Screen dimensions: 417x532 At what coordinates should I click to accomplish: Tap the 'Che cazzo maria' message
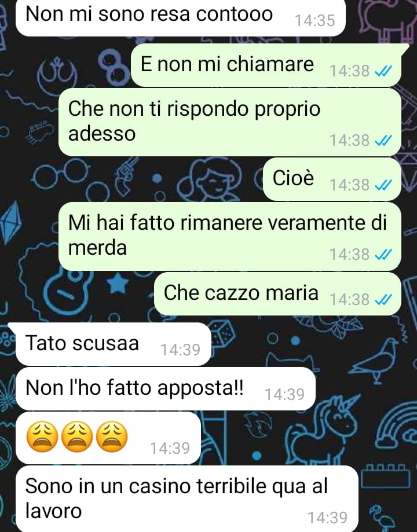pyautogui.click(x=278, y=294)
